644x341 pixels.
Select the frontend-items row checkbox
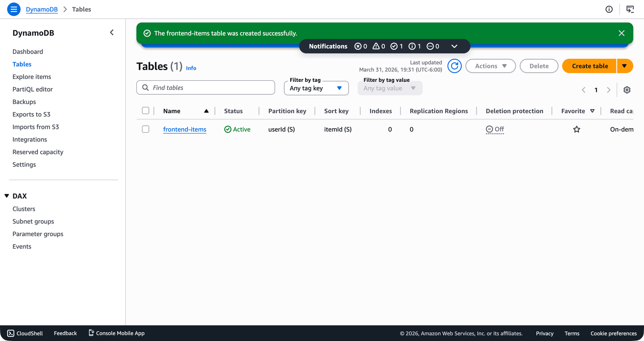point(146,129)
